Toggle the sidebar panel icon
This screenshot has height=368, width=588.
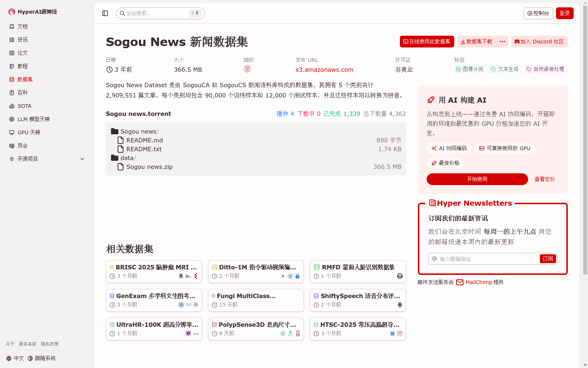tap(105, 13)
